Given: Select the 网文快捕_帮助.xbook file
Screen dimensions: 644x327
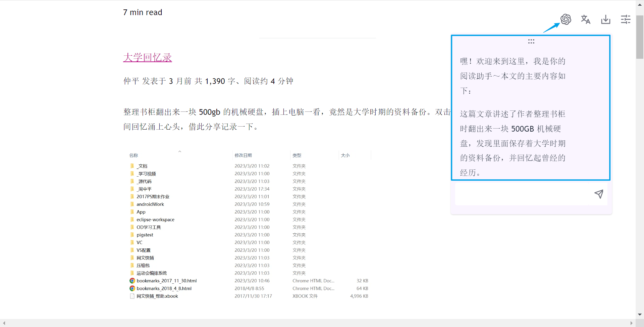Looking at the screenshot, I should coord(157,296).
